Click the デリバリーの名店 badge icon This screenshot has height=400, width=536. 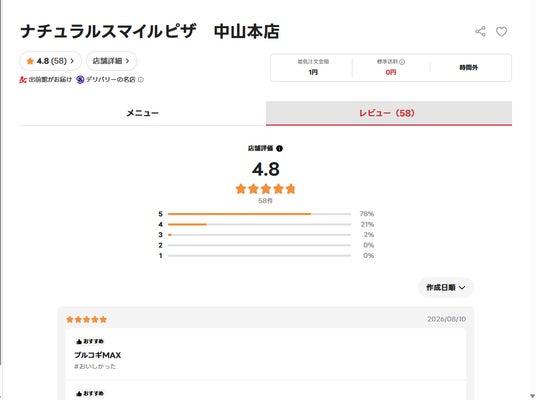coord(80,80)
